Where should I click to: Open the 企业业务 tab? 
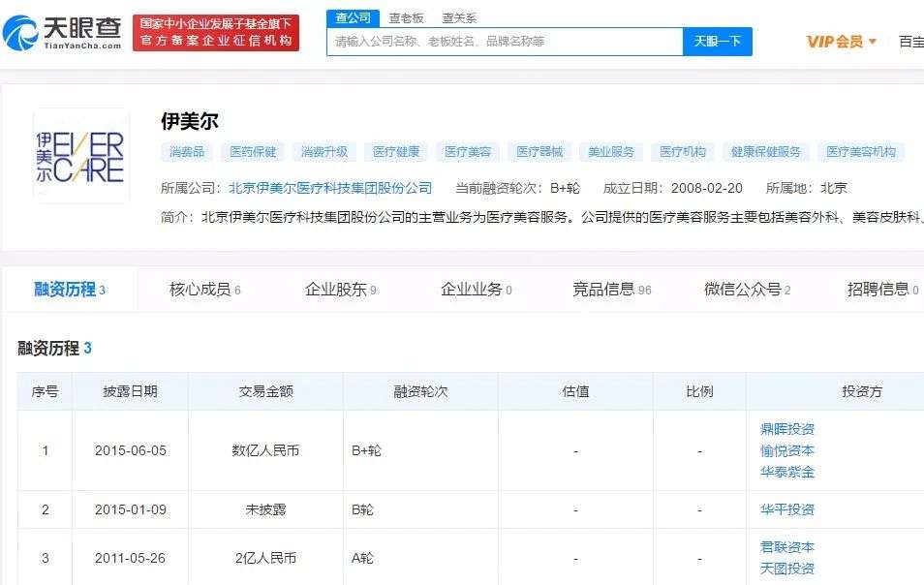(x=477, y=290)
